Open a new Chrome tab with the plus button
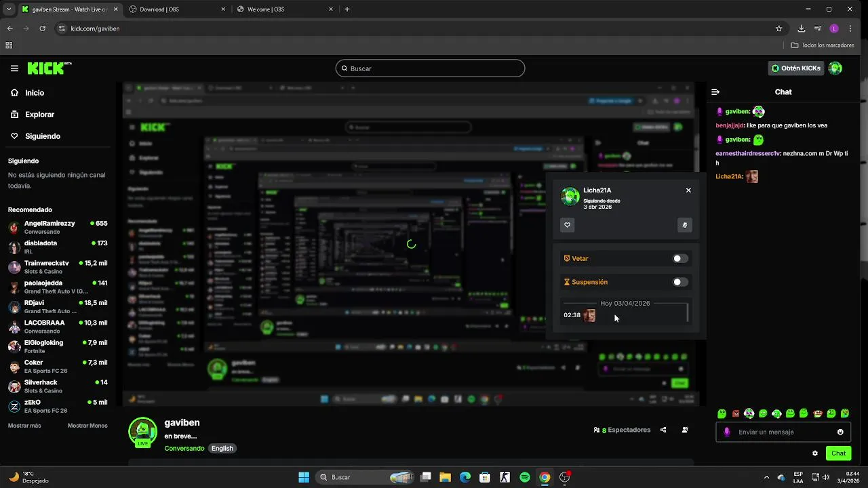 347,9
